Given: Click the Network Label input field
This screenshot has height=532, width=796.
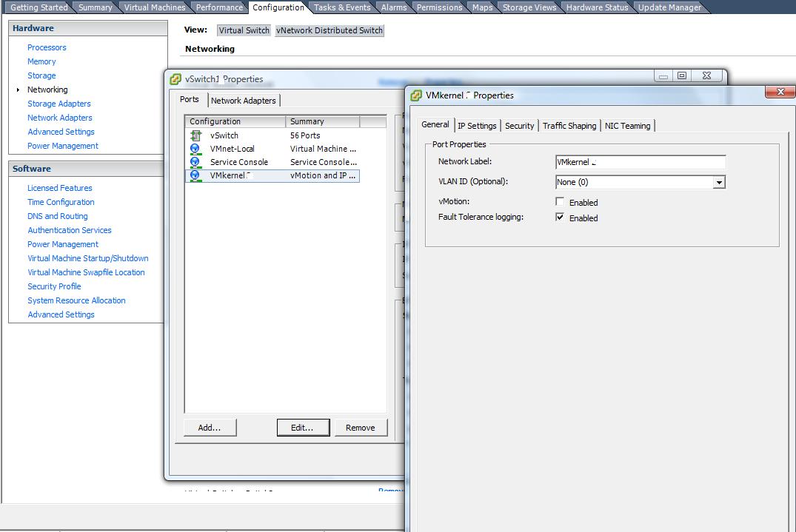Looking at the screenshot, I should [x=641, y=162].
